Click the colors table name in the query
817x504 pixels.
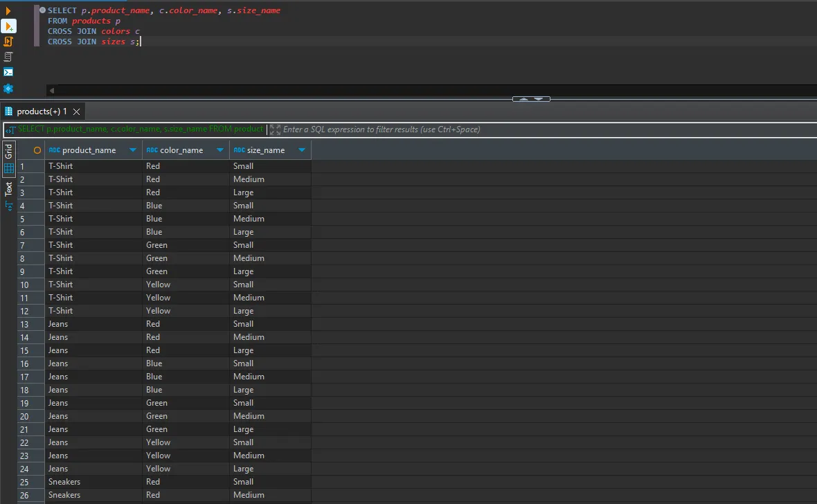[116, 31]
